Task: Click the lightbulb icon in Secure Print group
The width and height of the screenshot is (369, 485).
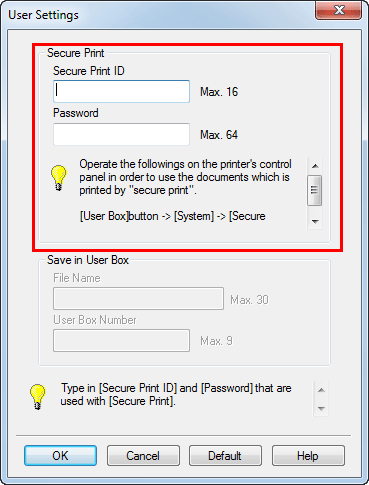Action: point(59,178)
